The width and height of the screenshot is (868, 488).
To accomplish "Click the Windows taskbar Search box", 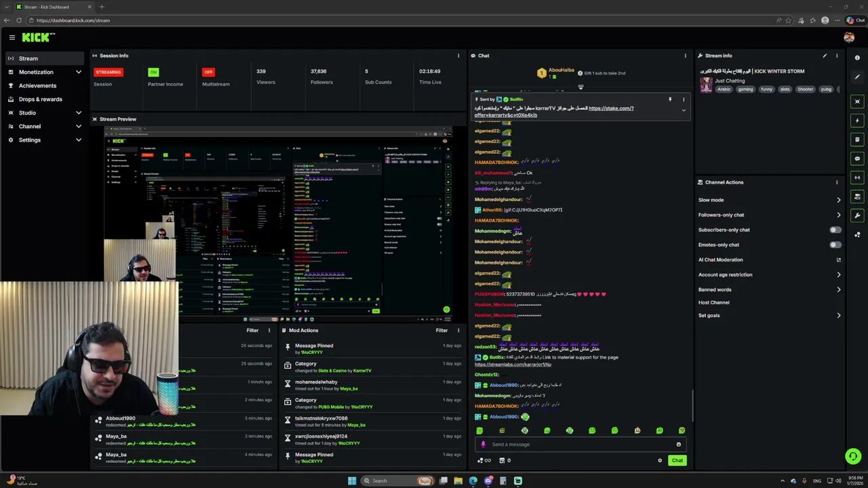I will pyautogui.click(x=398, y=481).
